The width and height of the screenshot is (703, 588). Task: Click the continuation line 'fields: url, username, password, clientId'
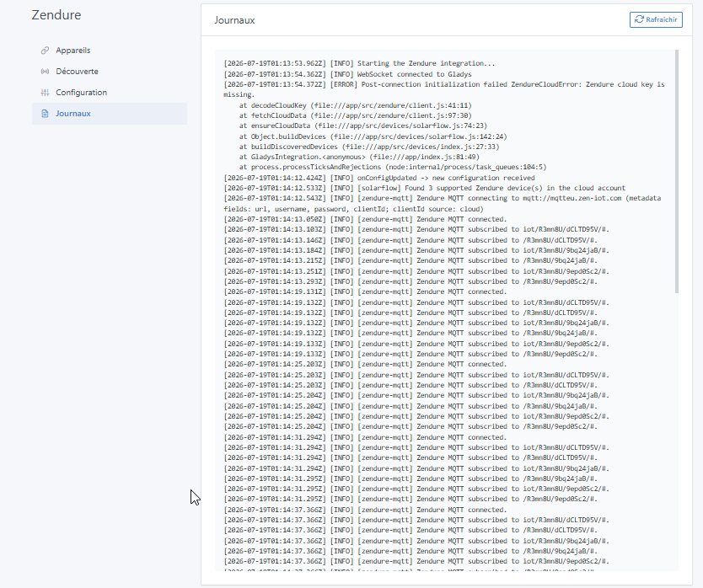pos(353,209)
